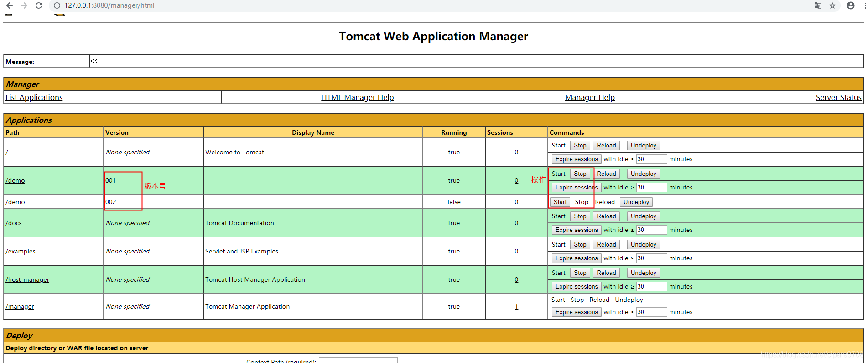This screenshot has width=868, height=363.
Task: Open the /examples application link
Action: 21,251
